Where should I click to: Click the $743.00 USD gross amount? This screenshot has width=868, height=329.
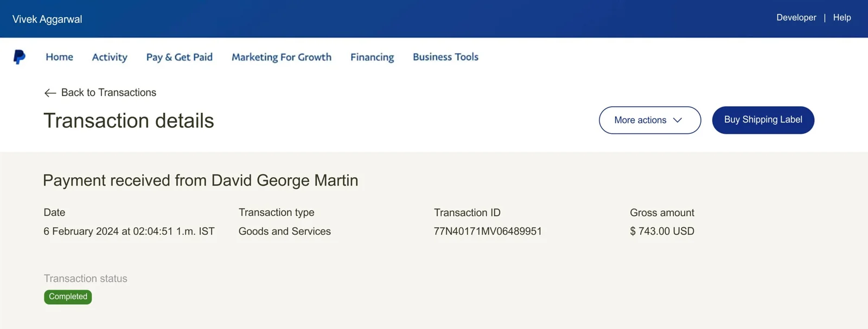(662, 231)
